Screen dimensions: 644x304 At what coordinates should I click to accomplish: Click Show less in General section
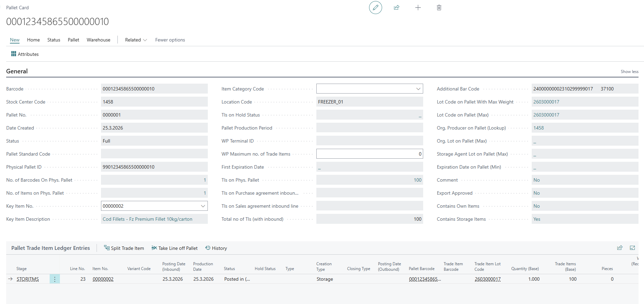(630, 72)
